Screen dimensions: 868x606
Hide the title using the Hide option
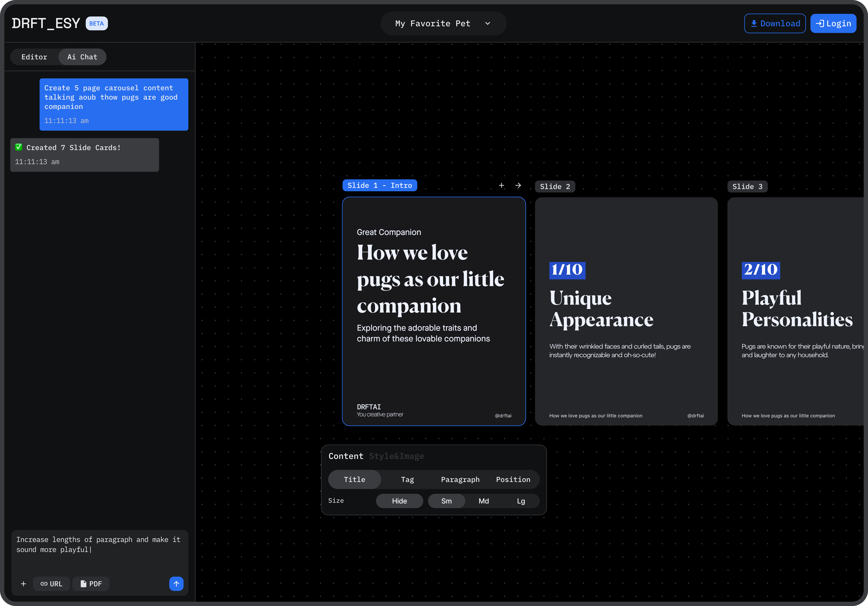(399, 501)
